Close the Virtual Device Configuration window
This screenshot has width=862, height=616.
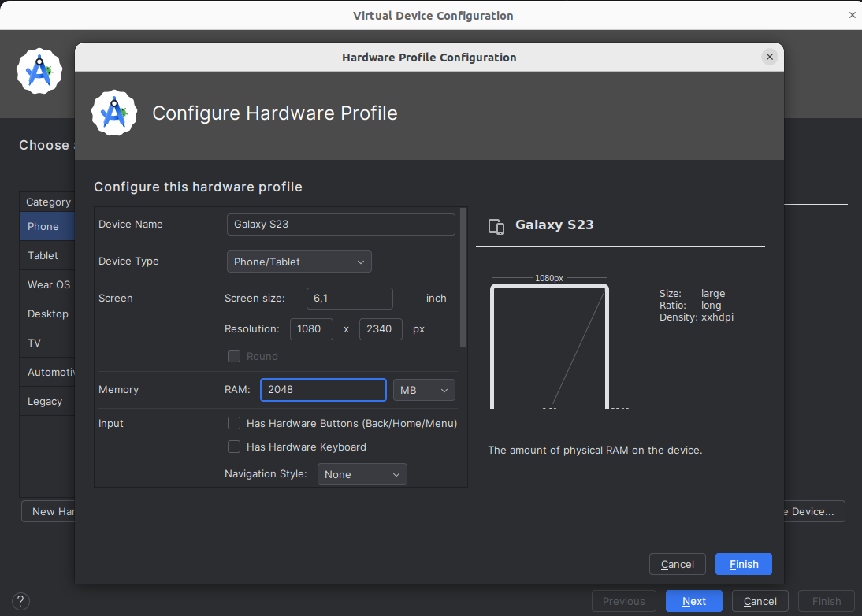click(x=852, y=15)
